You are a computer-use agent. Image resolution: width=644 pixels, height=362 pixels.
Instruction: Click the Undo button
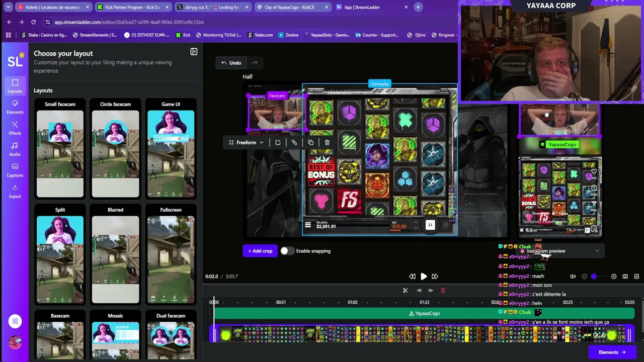231,63
